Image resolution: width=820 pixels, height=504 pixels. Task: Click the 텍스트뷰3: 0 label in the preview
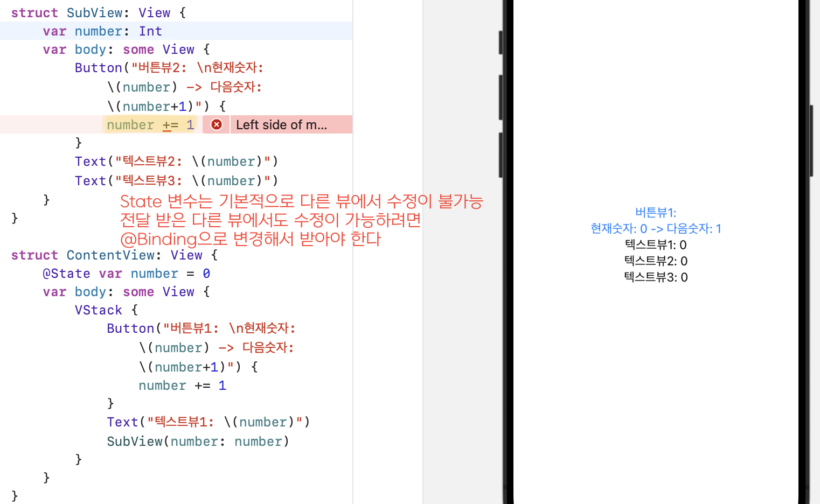pyautogui.click(x=656, y=277)
